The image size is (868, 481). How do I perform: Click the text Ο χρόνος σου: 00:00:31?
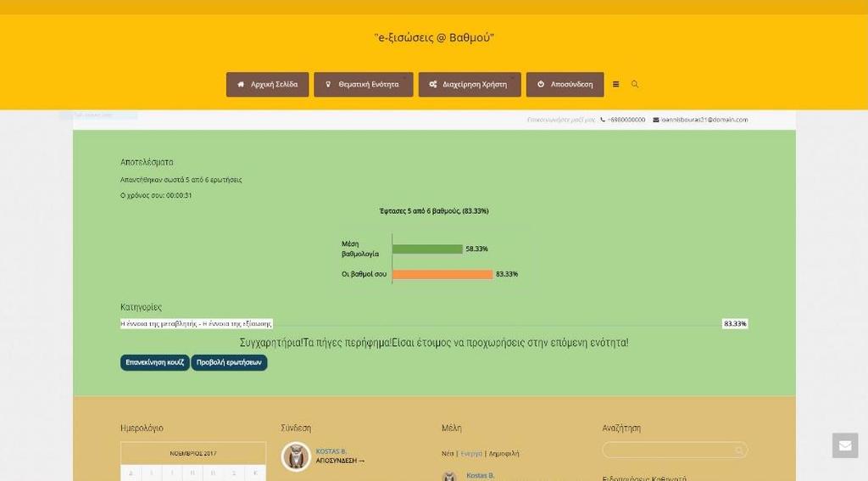[x=156, y=196]
